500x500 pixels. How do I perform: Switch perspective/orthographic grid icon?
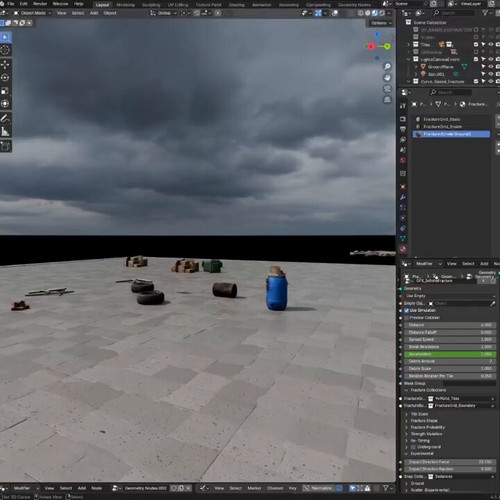click(387, 100)
